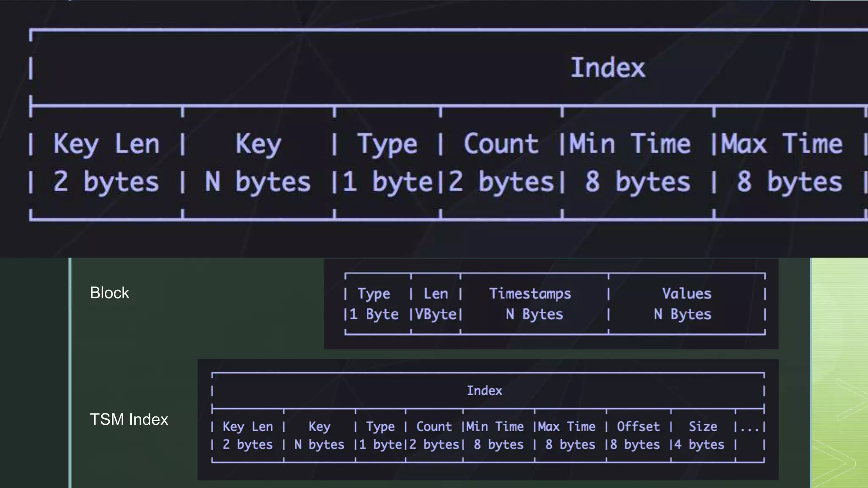
Task: Click "2 bytes" under Count, enlarged diagram
Action: [x=501, y=182]
